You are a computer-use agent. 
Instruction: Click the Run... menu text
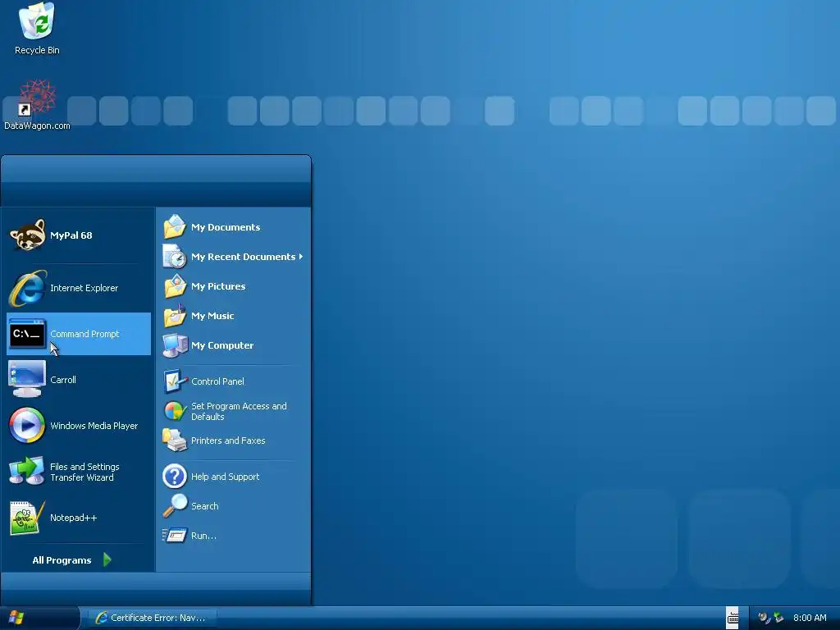click(203, 536)
